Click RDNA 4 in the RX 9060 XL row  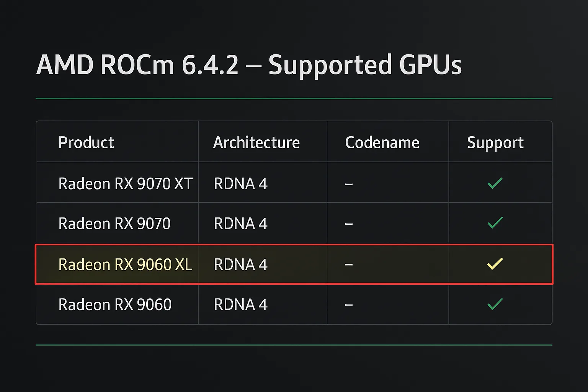(x=241, y=265)
